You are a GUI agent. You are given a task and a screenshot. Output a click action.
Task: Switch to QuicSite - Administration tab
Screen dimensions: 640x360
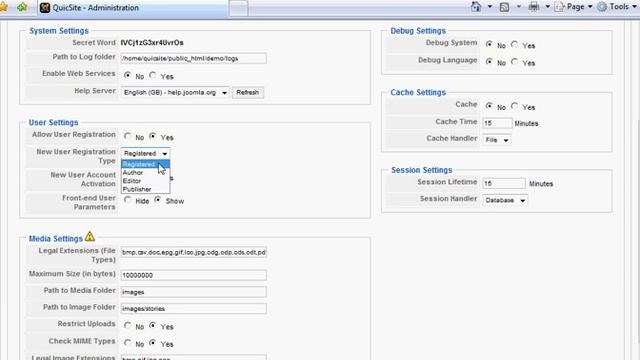(133, 8)
